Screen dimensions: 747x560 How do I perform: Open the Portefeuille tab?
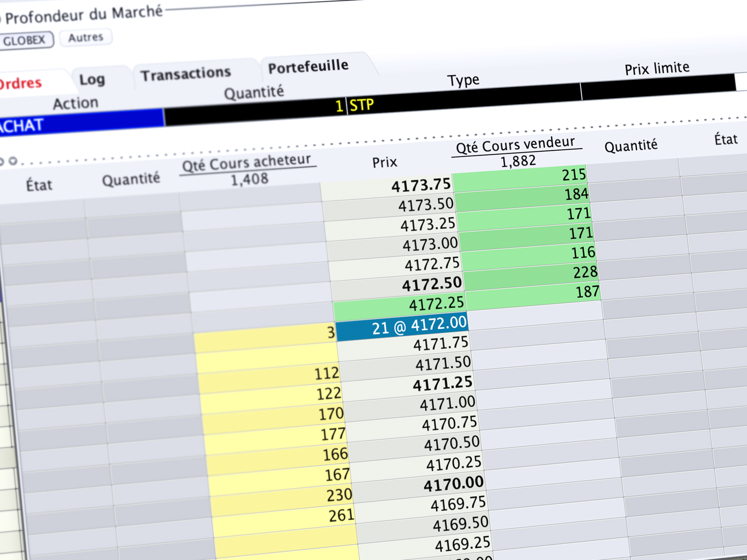(308, 66)
